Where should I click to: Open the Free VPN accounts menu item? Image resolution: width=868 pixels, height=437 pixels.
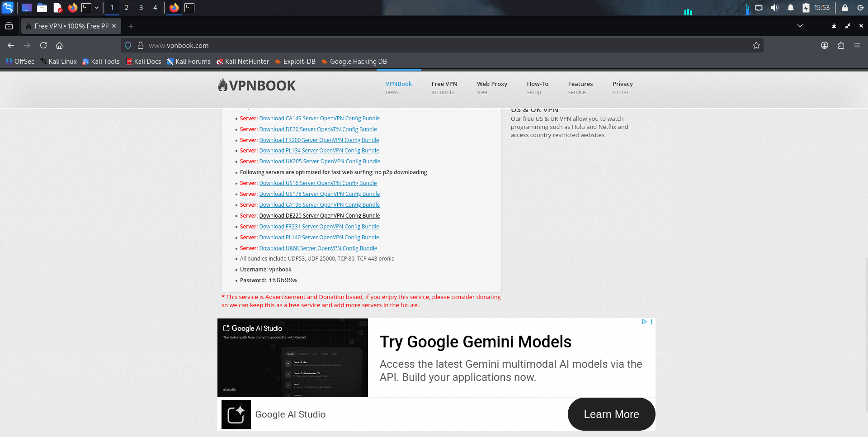point(444,88)
